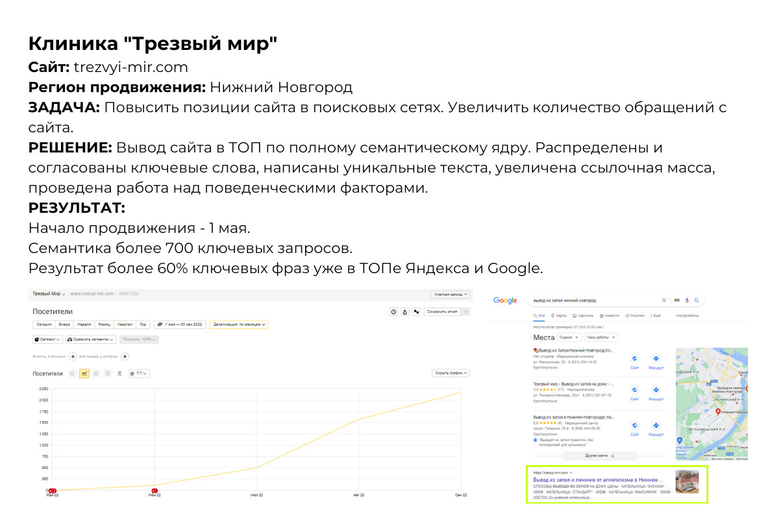Select the map chart icon
779x532 pixels.
(119, 373)
